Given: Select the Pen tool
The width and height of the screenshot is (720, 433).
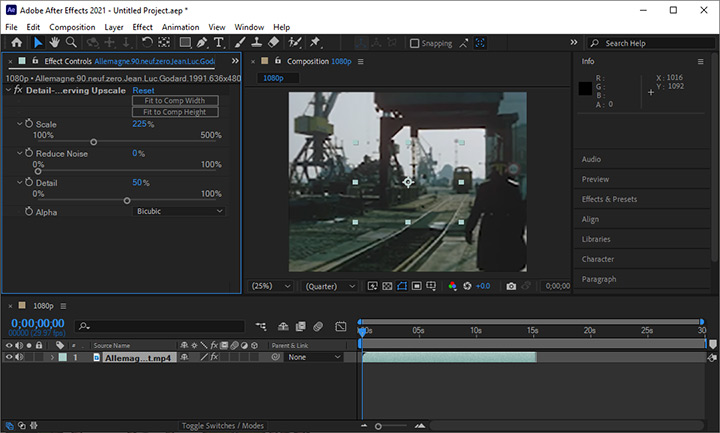Looking at the screenshot, I should (202, 43).
